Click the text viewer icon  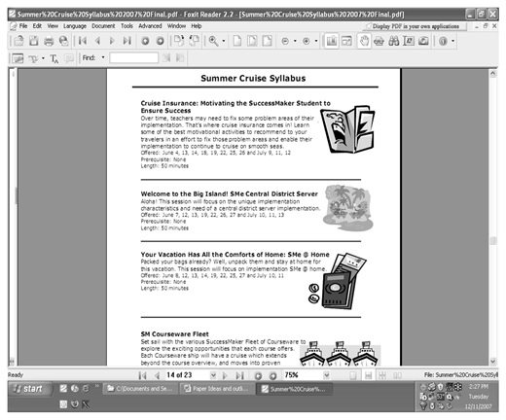pos(409,41)
